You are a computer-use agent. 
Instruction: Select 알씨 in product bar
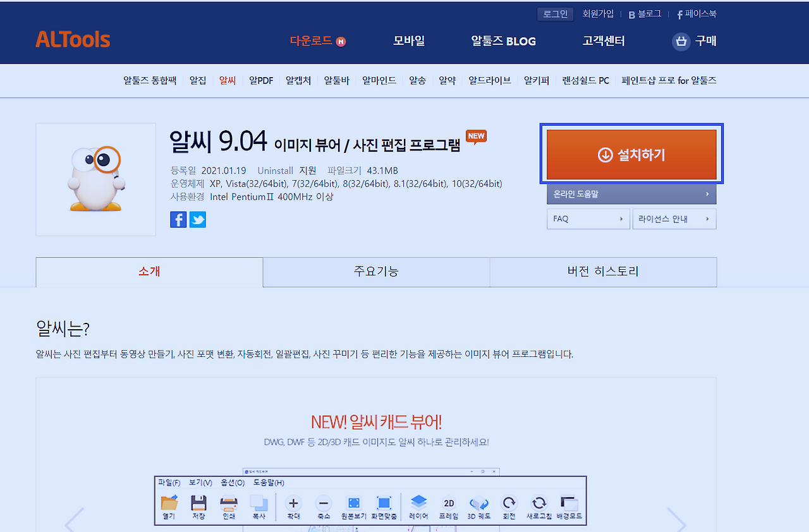(x=228, y=81)
